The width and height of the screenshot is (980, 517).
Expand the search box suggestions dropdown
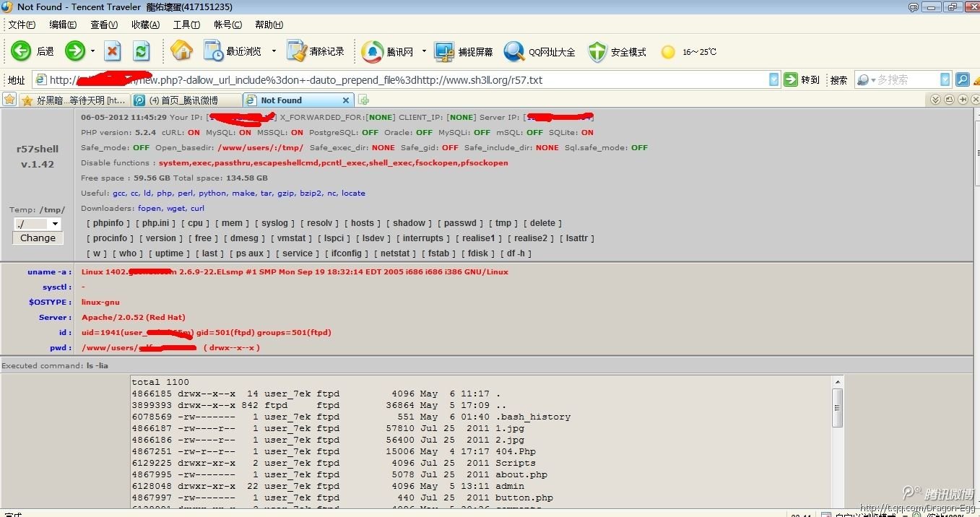[x=945, y=79]
